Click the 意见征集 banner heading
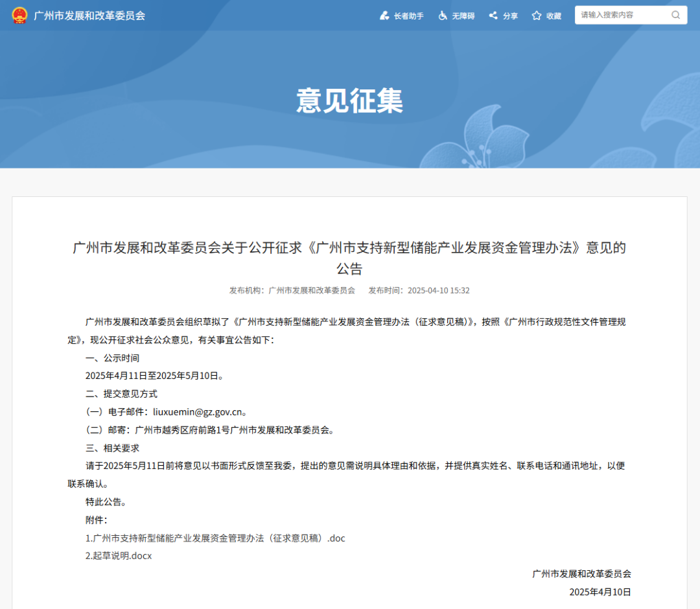This screenshot has width=700, height=609. [350, 100]
